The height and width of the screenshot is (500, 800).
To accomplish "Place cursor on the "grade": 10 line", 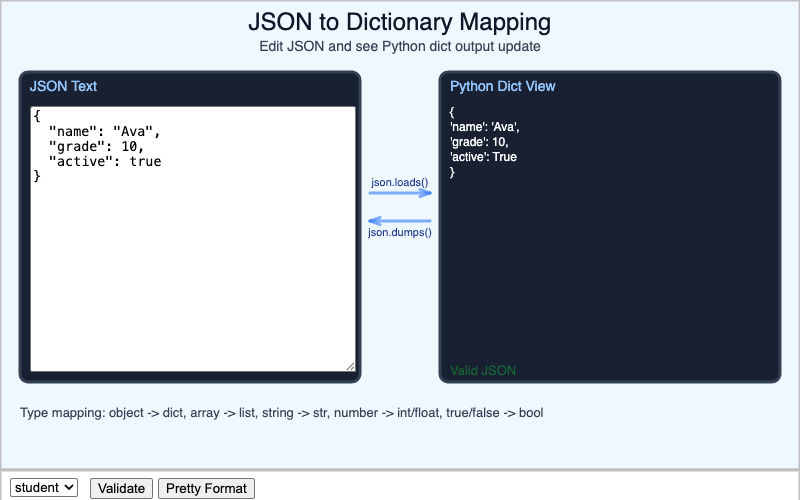I will (96, 146).
